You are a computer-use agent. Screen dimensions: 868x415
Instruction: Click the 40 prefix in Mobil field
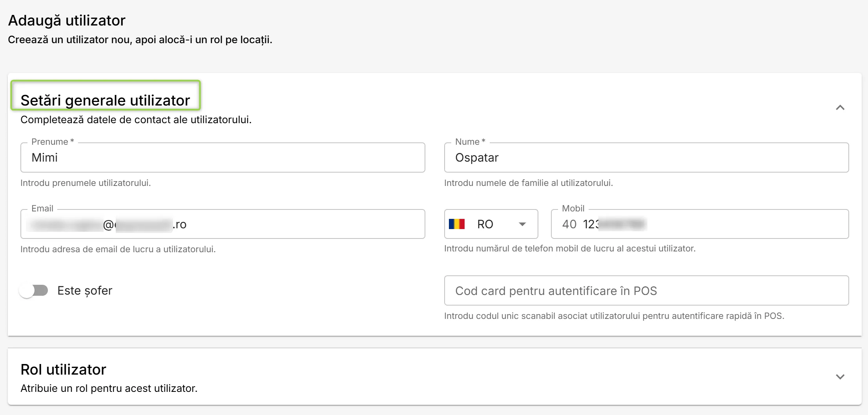(x=569, y=224)
